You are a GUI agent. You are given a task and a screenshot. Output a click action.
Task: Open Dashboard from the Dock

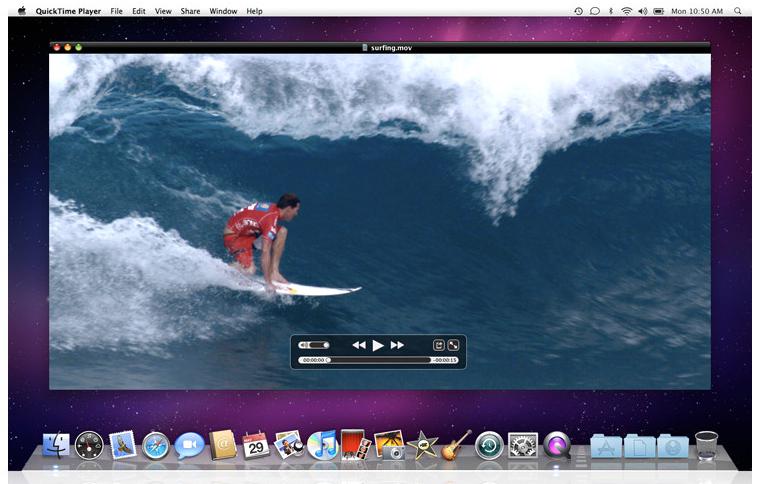89,445
